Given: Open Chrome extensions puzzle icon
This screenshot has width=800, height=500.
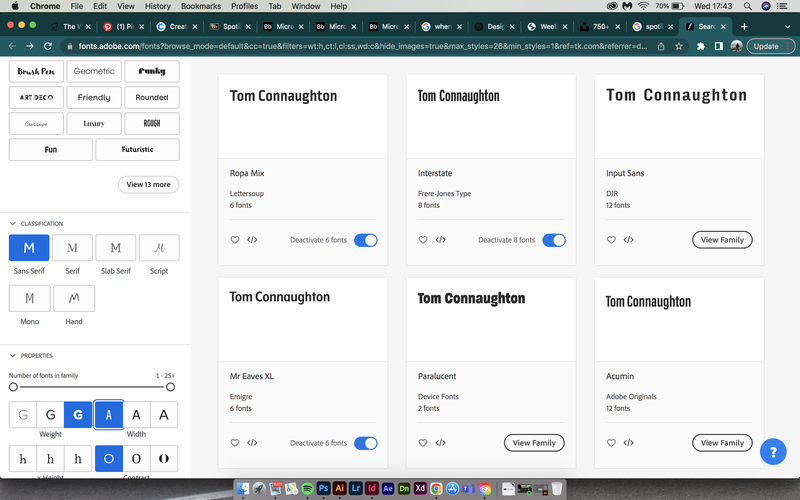Looking at the screenshot, I should (x=701, y=46).
